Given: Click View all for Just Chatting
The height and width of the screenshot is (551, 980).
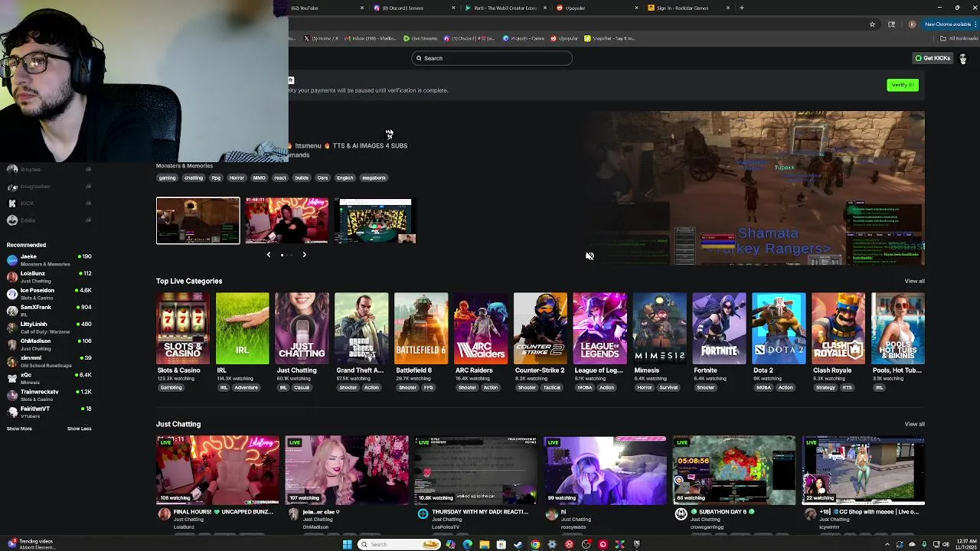Looking at the screenshot, I should point(914,424).
